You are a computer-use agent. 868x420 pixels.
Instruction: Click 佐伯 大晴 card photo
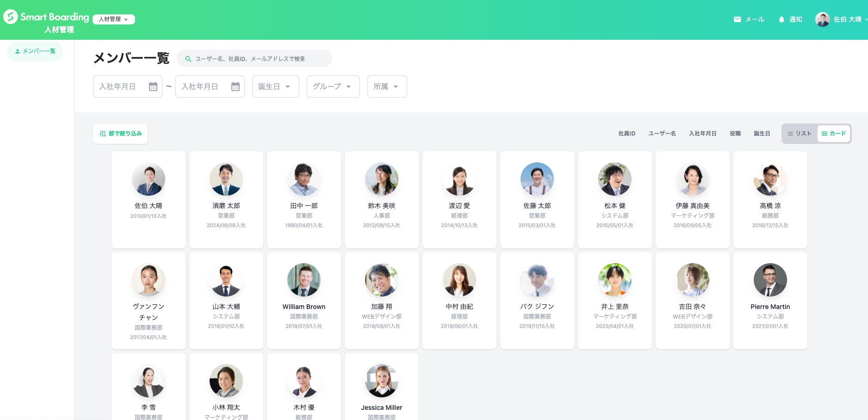coord(149,179)
